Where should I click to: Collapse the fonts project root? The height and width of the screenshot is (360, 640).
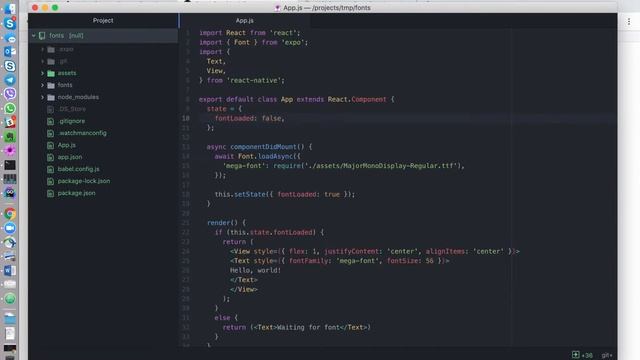tap(33, 36)
